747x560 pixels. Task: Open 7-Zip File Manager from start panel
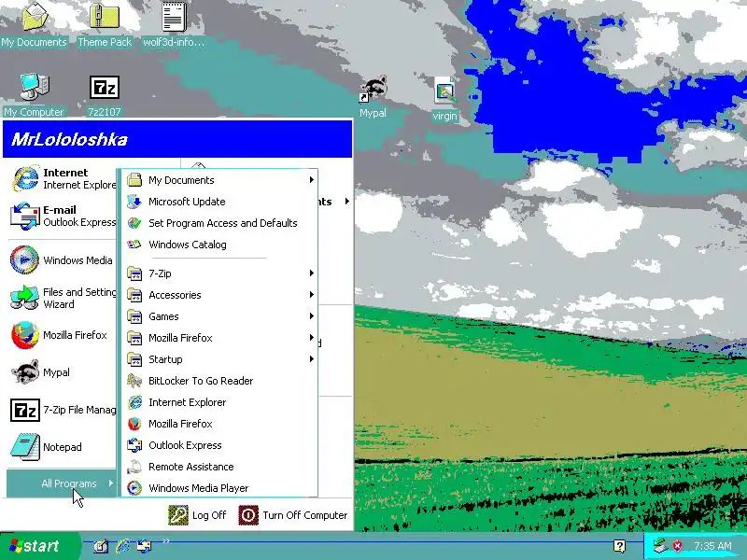[x=63, y=410]
